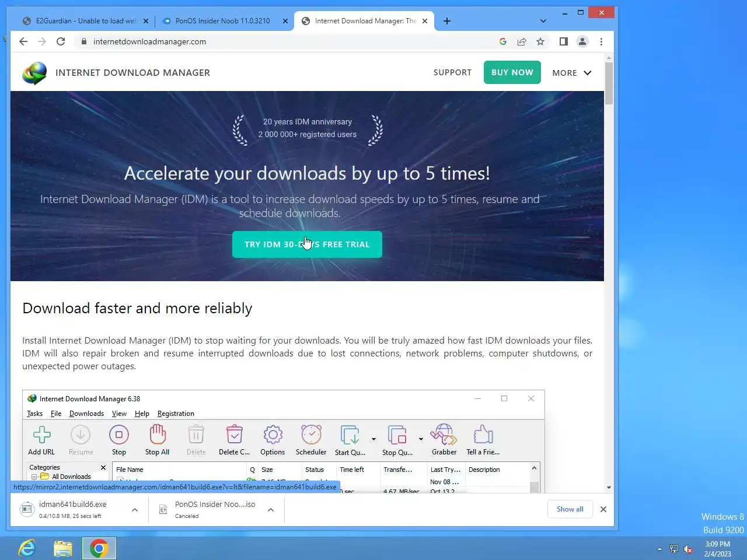Collapse All Downloads tree node
This screenshot has width=747, height=560.
click(34, 477)
